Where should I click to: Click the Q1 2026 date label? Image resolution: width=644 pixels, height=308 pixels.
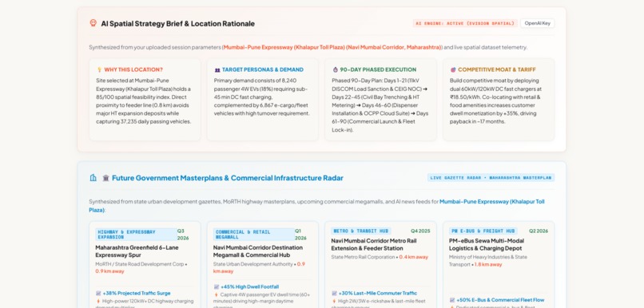pyautogui.click(x=300, y=234)
